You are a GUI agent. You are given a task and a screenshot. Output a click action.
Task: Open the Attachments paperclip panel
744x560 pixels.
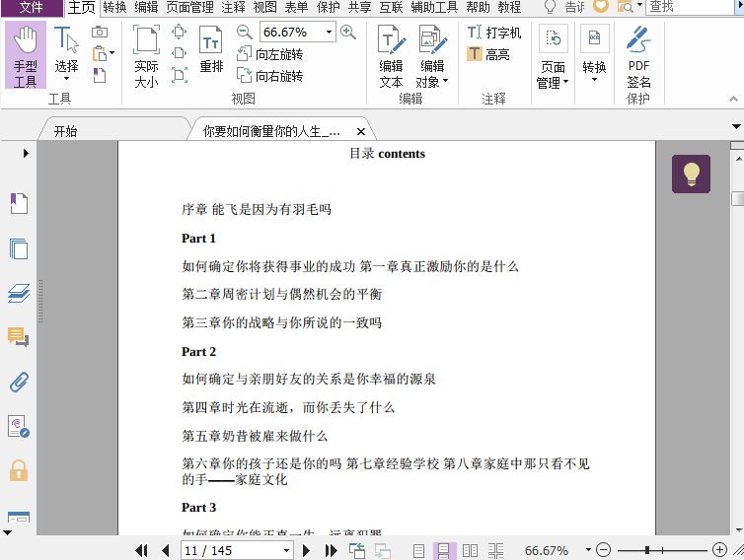coord(19,382)
